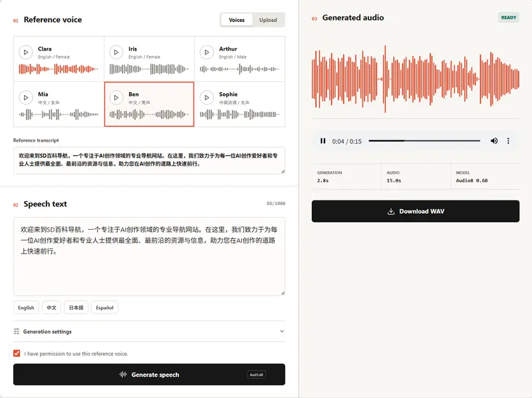Click the 0:04 / 0:15 time readout
This screenshot has width=532, height=398.
pos(346,141)
